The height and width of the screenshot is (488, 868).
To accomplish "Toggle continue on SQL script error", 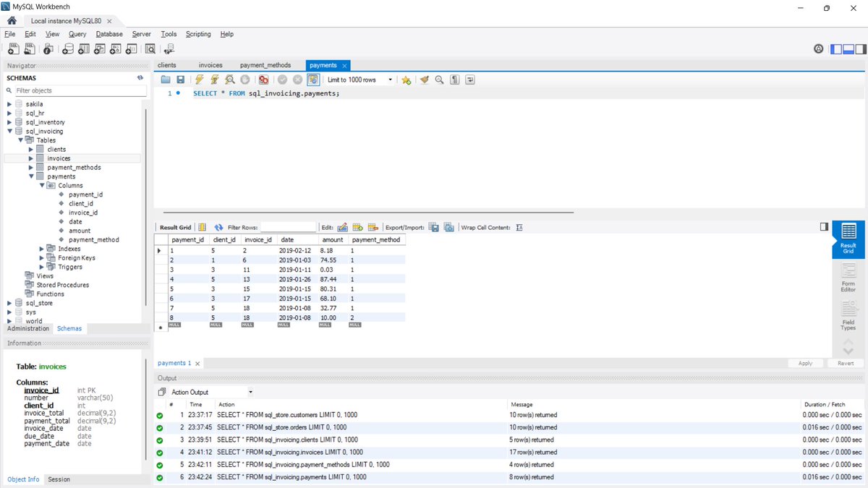I will [264, 80].
